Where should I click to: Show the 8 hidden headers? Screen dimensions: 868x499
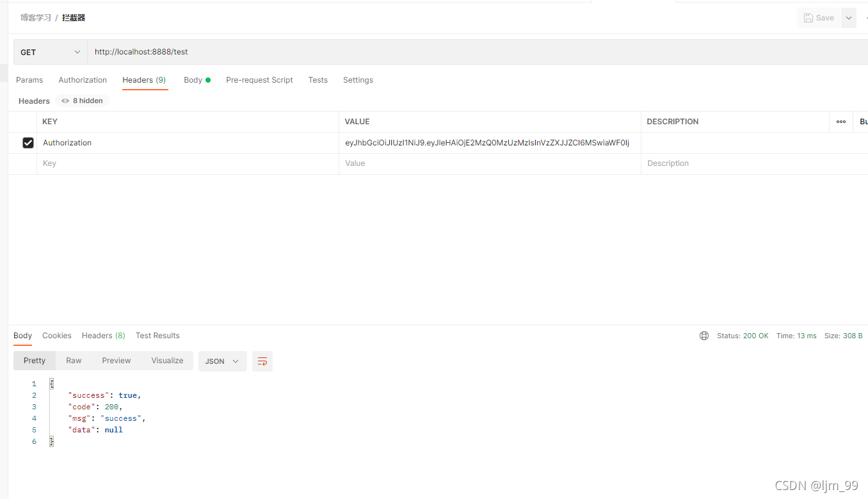[82, 101]
